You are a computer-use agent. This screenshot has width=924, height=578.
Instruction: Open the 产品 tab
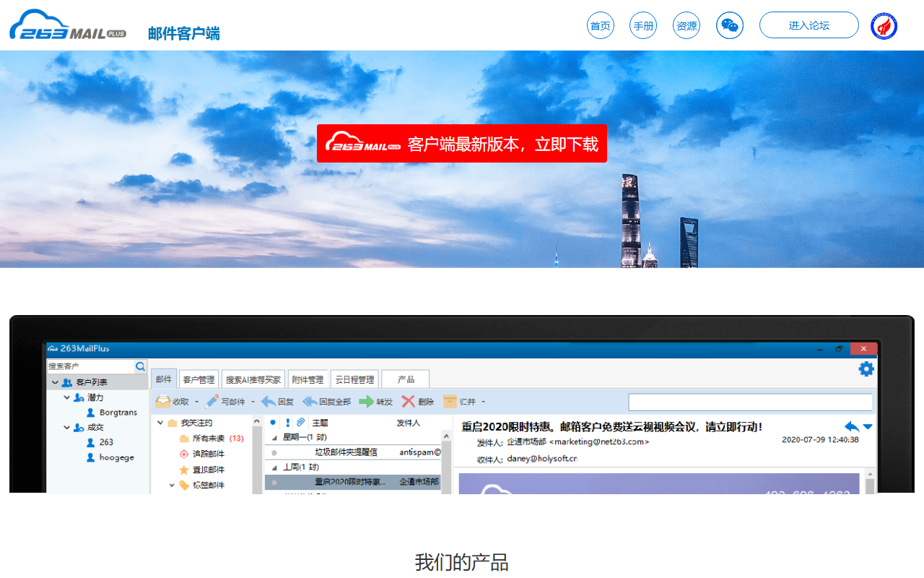tap(406, 379)
